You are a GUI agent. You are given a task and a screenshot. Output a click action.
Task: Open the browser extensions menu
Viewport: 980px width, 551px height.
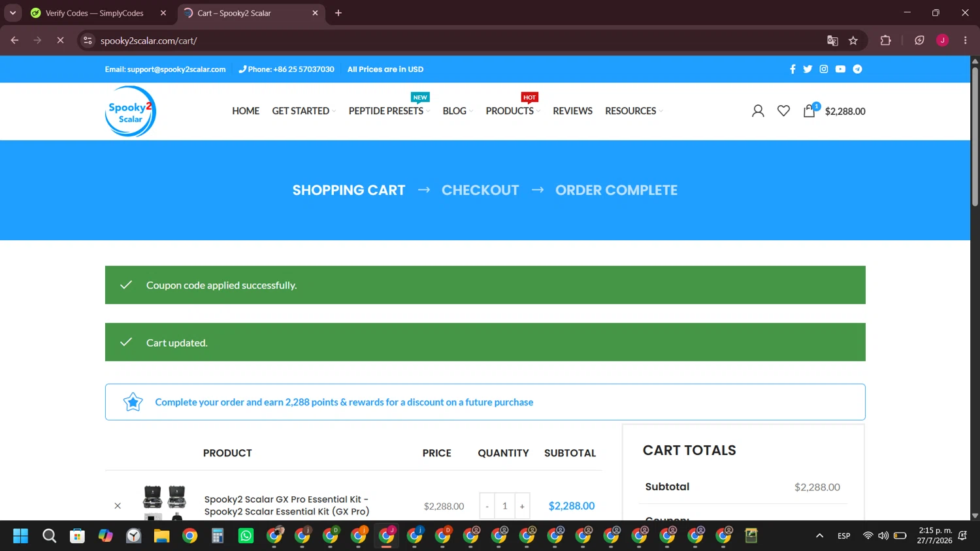(x=885, y=40)
